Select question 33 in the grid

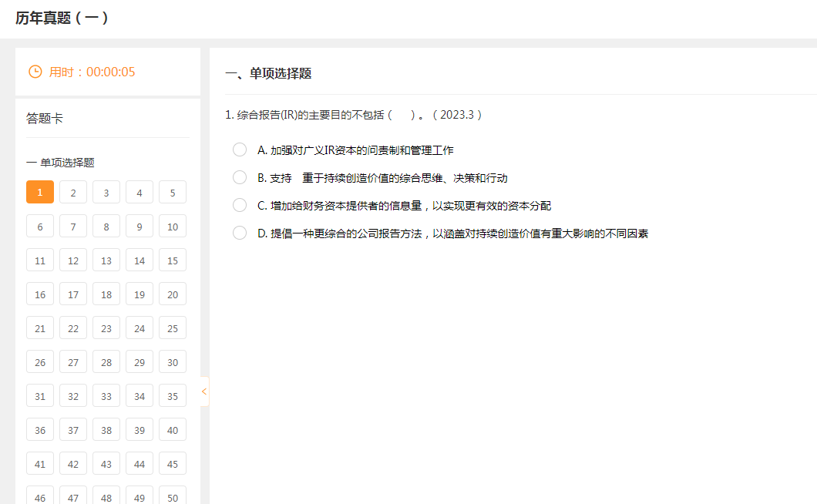106,396
